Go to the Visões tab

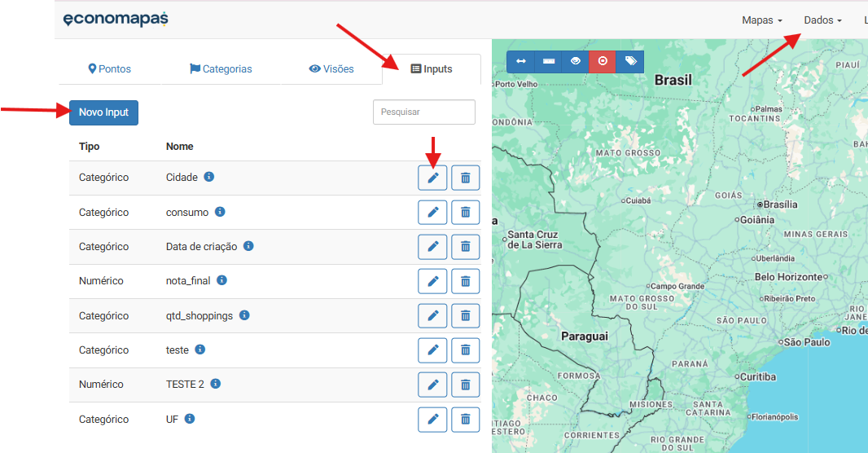[331, 69]
